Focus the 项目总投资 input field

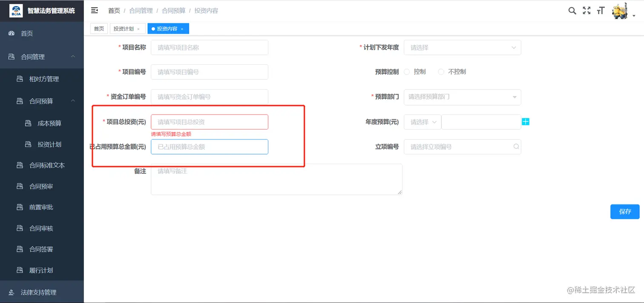[x=210, y=122]
